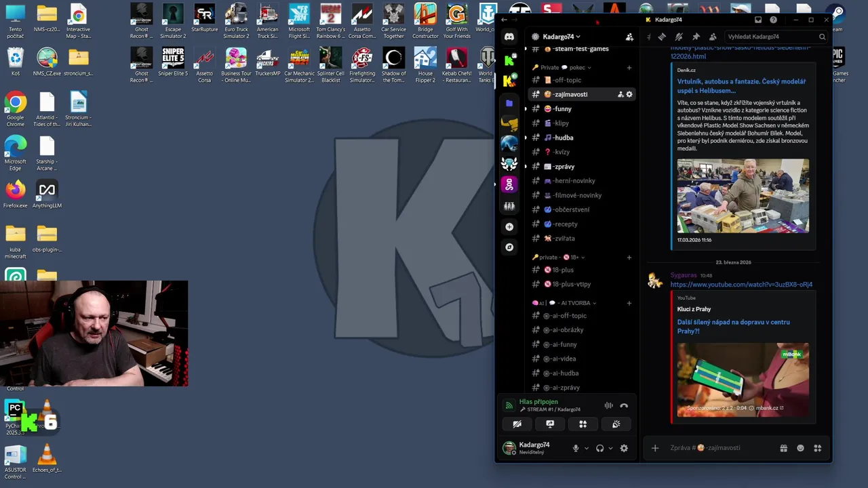This screenshot has width=868, height=488.
Task: Open Discord help question mark icon
Action: (x=773, y=20)
